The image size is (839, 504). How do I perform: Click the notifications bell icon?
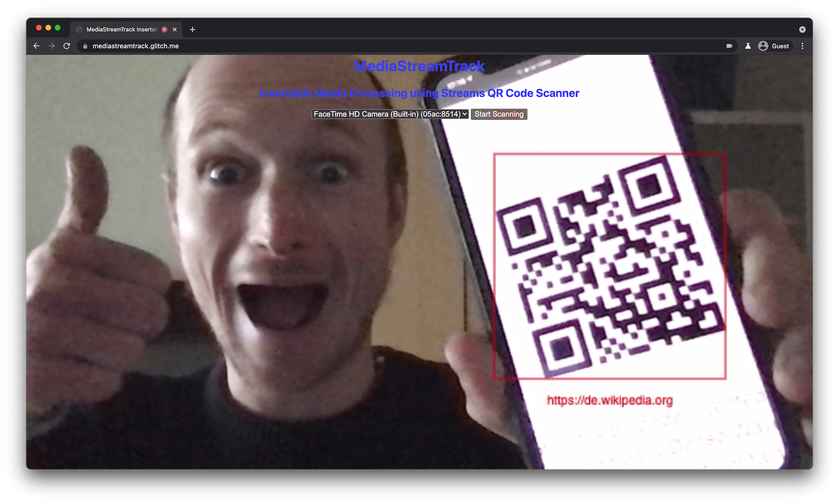[747, 46]
